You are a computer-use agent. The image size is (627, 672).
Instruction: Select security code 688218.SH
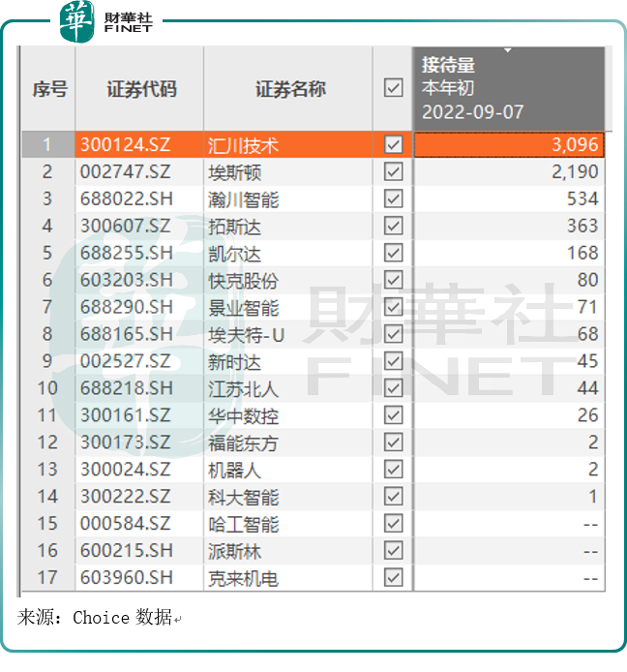pos(127,388)
